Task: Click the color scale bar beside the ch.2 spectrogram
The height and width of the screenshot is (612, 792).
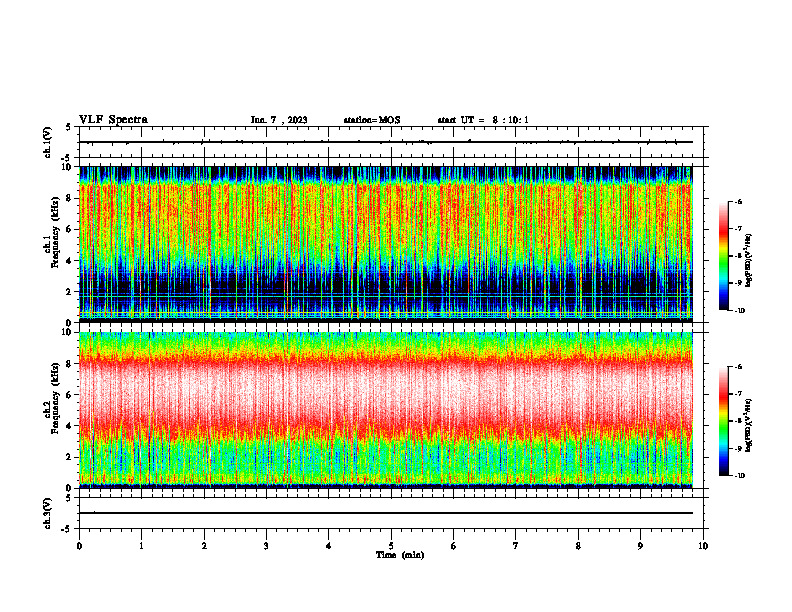Action: click(x=724, y=421)
